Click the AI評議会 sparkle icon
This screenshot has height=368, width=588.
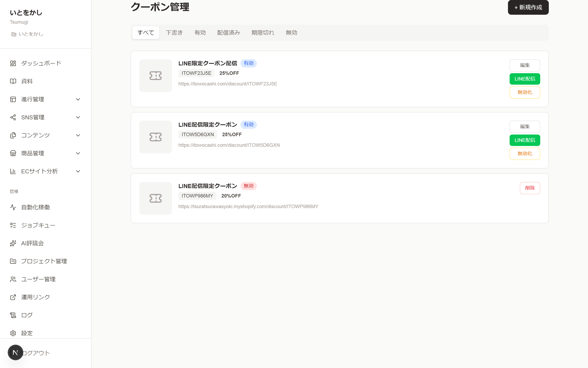click(x=13, y=243)
